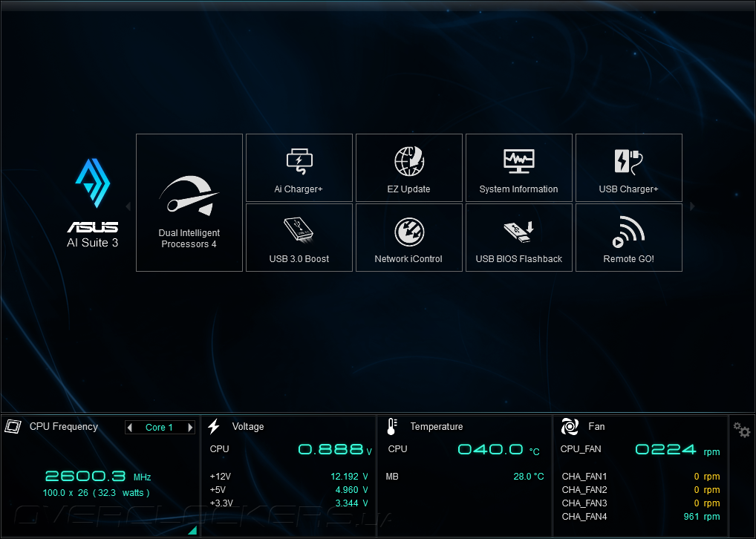Switch to next CPU core
756x539 pixels.
[190, 427]
